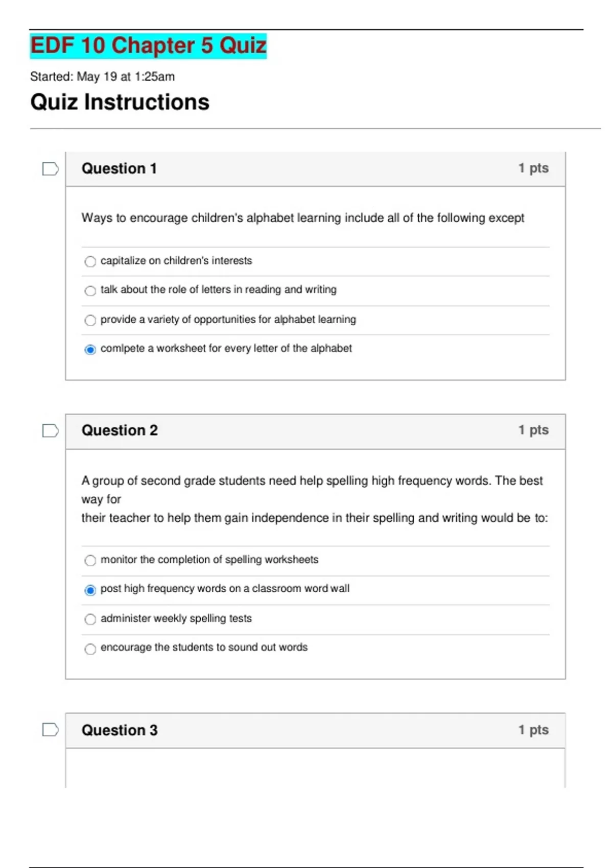
Task: Select 'capitalize on children's interests' option
Action: click(90, 261)
